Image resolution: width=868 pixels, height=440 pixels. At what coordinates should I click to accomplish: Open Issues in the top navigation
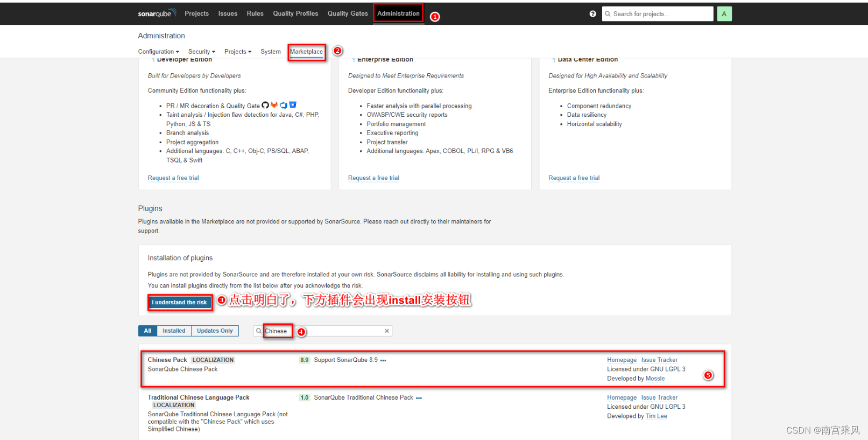point(228,13)
